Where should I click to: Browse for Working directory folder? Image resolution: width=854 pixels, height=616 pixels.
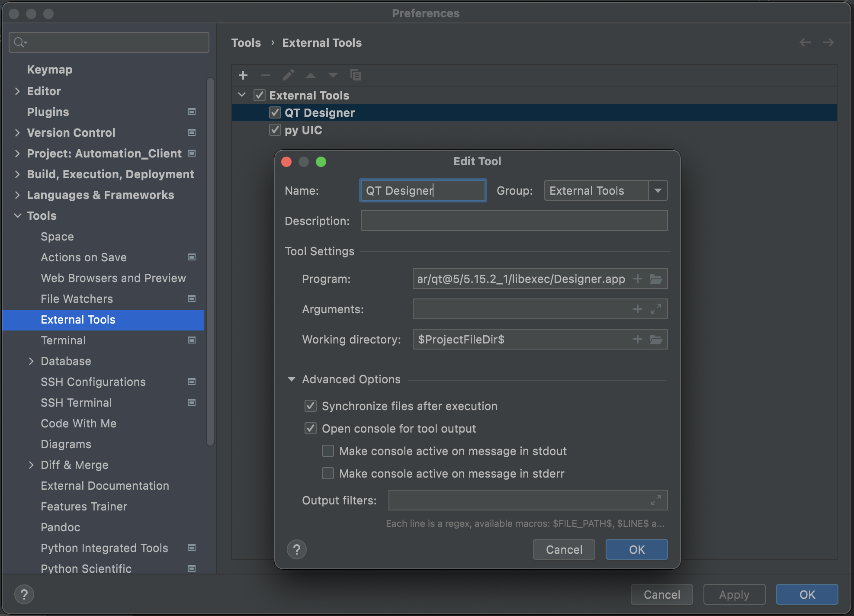click(x=656, y=339)
